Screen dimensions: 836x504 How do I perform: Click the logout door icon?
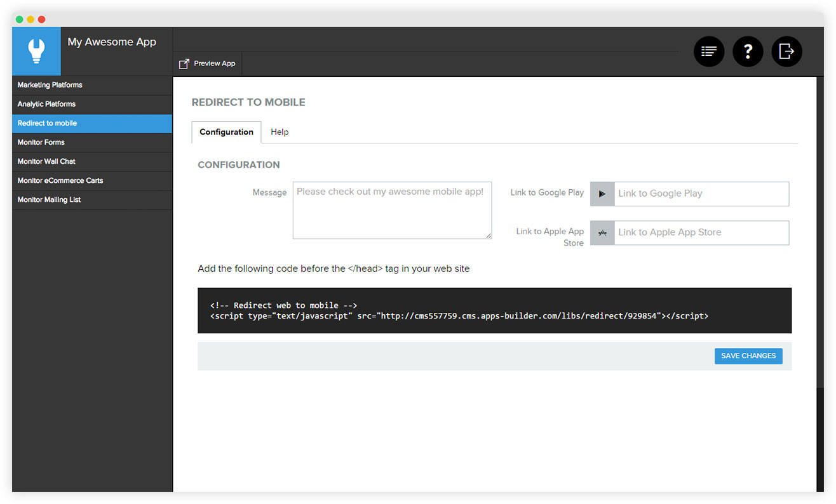pos(786,51)
